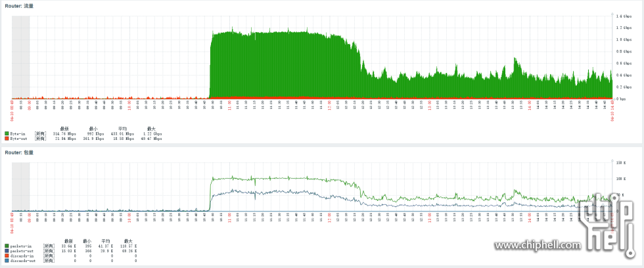Click the green Byte-in legend swatch
This screenshot has height=268, width=644.
click(x=7, y=134)
